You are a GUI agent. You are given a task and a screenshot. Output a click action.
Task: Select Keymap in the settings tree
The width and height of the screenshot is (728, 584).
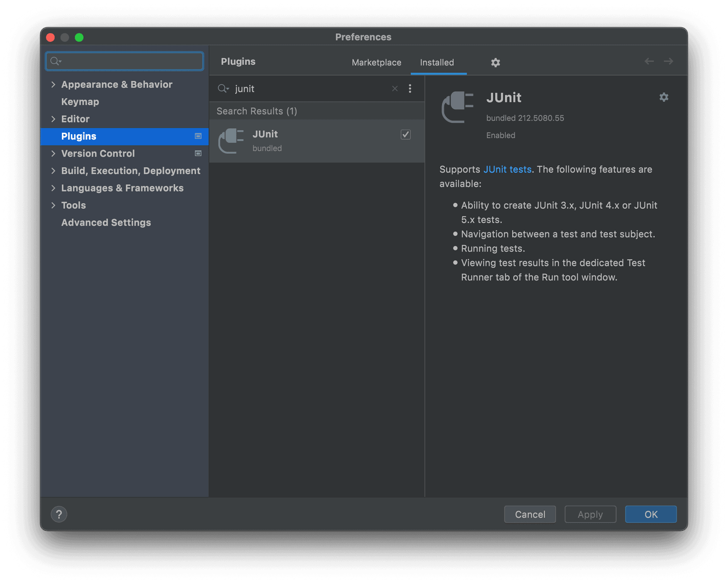80,102
